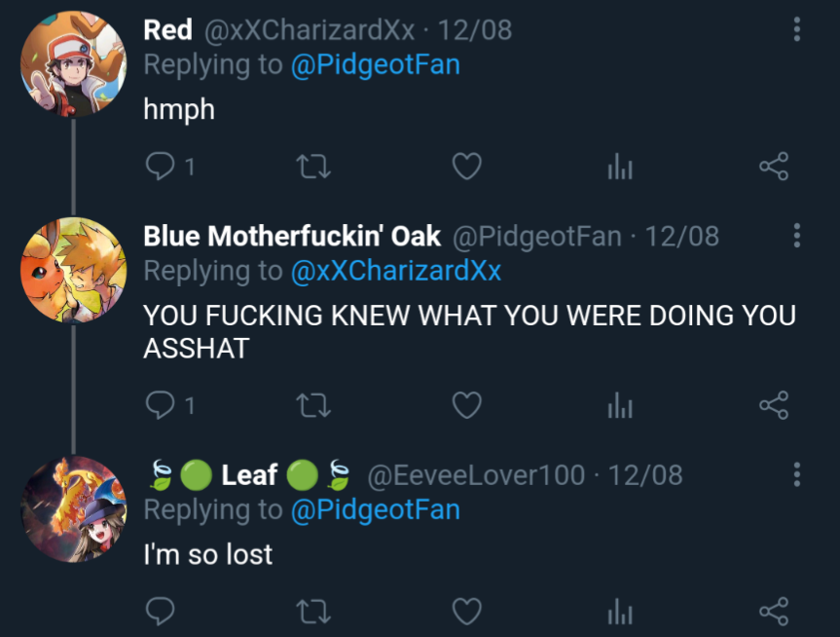
Task: Reply to Red's "hmph" tweet
Action: point(159,167)
